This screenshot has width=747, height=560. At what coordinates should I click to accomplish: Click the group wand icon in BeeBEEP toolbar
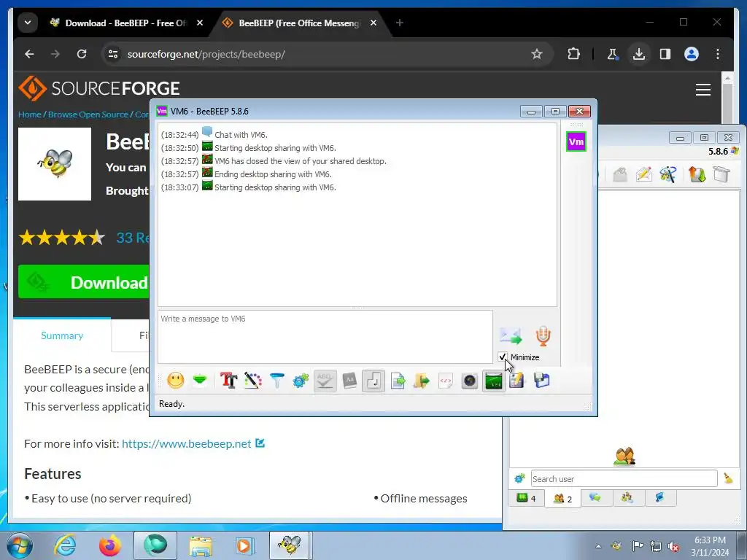(668, 174)
